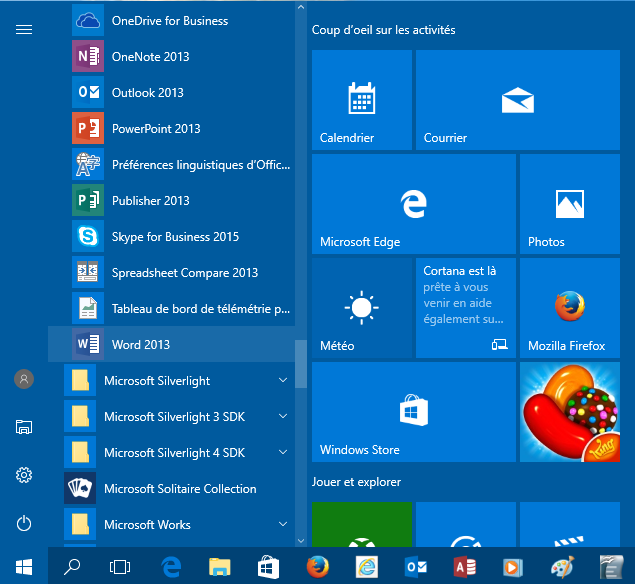Start PowerPoint 2013

171,129
